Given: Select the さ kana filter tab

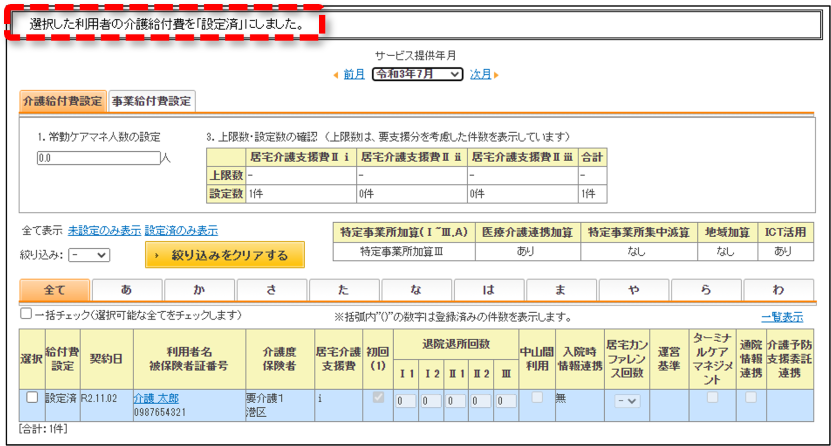Looking at the screenshot, I should pyautogui.click(x=271, y=290).
